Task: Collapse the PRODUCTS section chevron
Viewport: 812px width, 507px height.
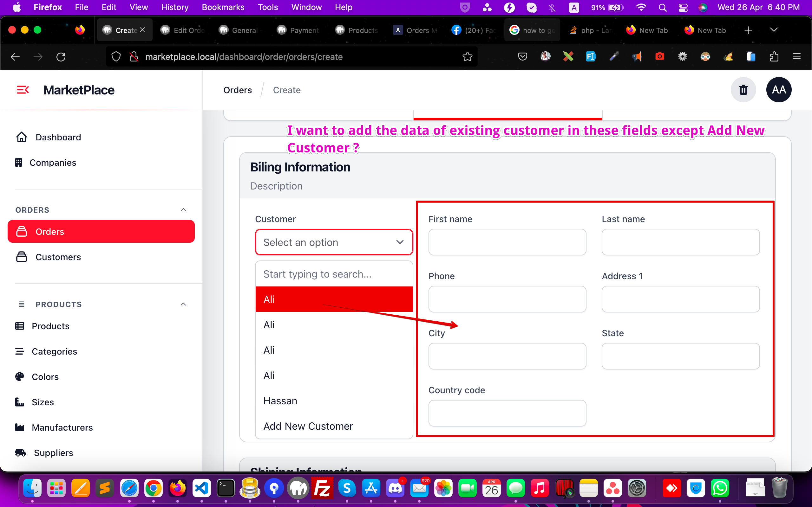Action: point(183,304)
